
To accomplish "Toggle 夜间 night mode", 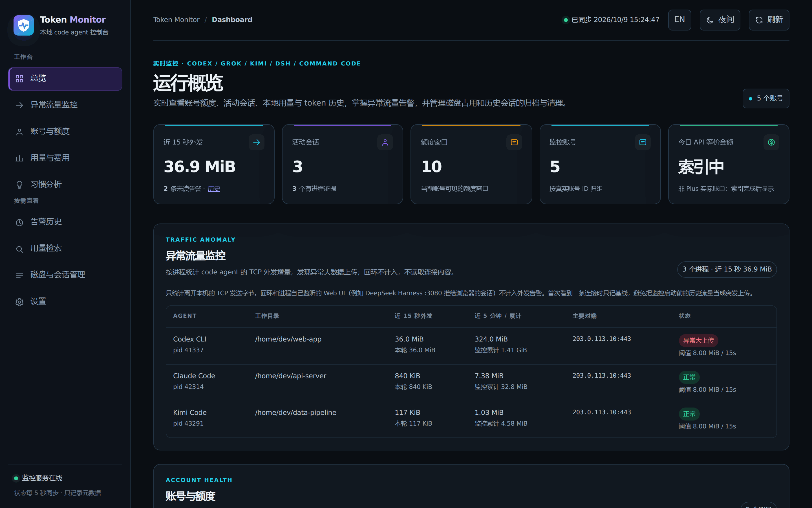I will (720, 20).
